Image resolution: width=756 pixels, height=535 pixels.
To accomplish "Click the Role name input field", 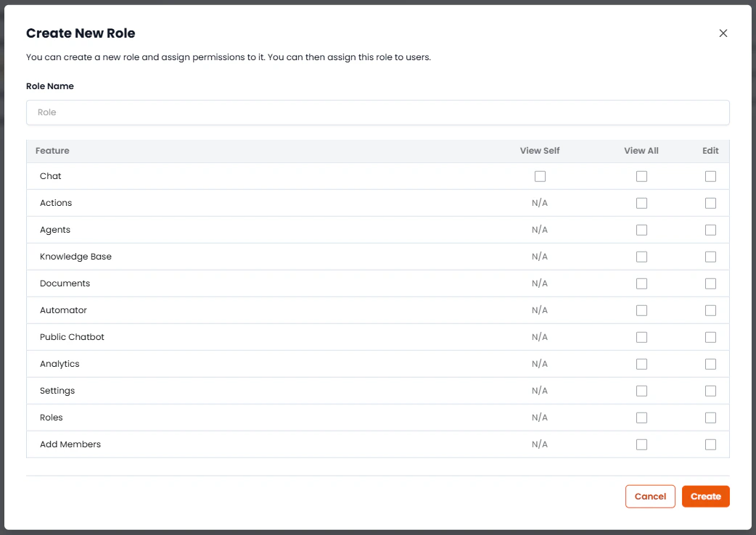I will click(x=377, y=112).
